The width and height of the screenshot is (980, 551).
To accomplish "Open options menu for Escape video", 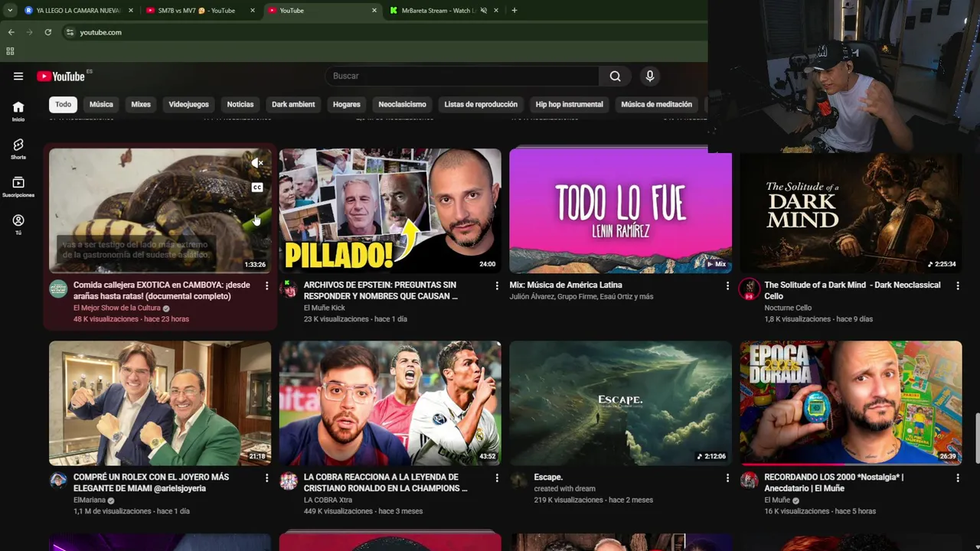I will (727, 478).
